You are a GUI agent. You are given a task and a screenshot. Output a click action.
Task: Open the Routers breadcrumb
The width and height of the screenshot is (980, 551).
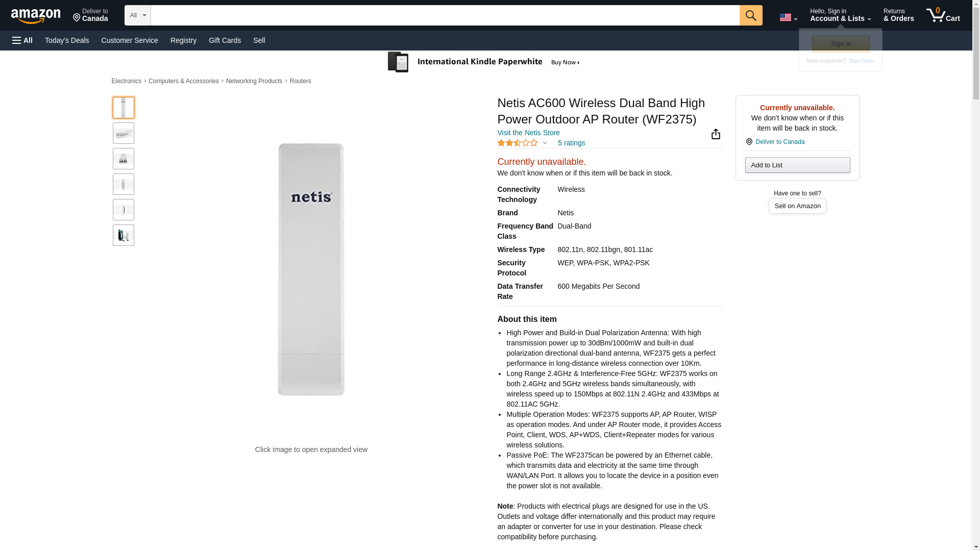300,81
